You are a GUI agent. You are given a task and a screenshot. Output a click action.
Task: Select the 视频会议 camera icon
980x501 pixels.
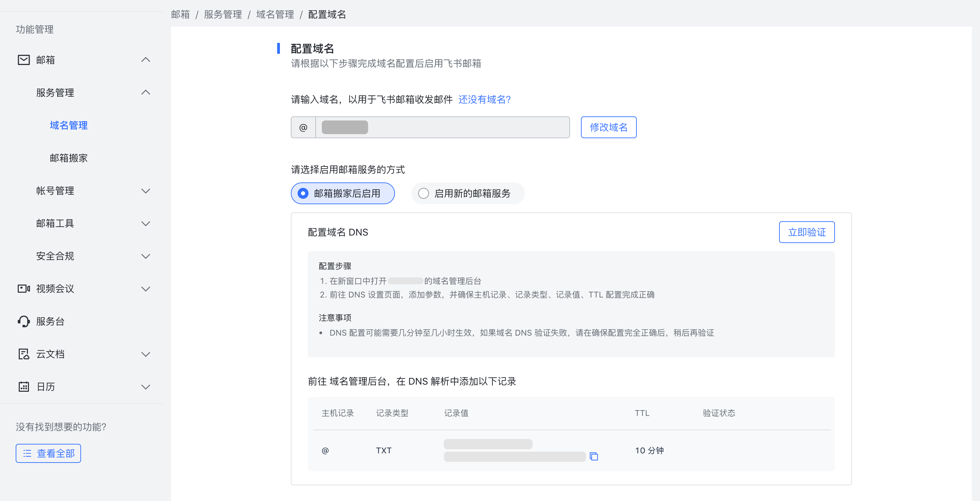[x=23, y=289]
